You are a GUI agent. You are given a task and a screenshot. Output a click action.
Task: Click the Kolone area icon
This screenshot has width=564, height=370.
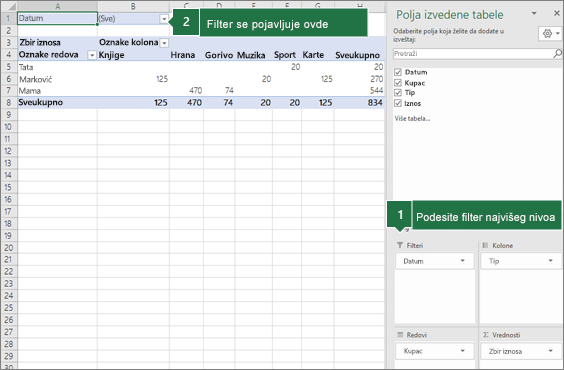[485, 245]
